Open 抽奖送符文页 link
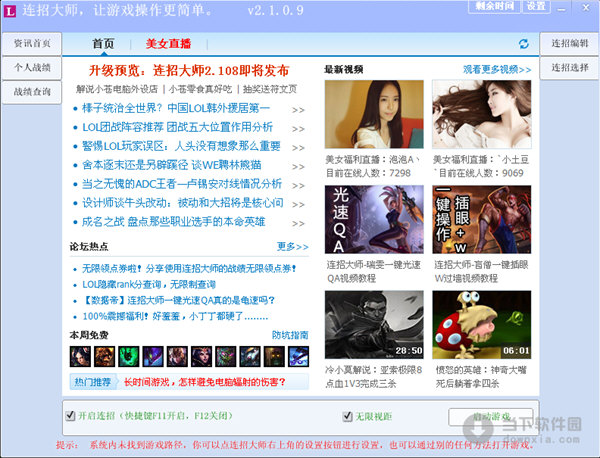 click(270, 89)
